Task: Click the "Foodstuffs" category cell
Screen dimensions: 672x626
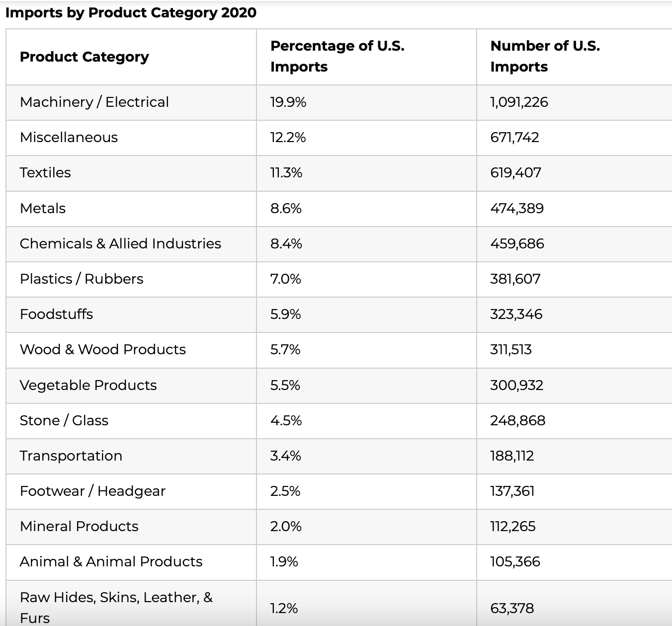Action: tap(56, 314)
